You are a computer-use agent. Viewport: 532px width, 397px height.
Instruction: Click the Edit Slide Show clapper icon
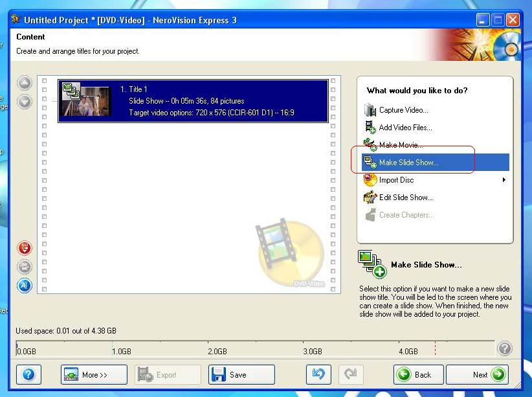[x=370, y=198]
